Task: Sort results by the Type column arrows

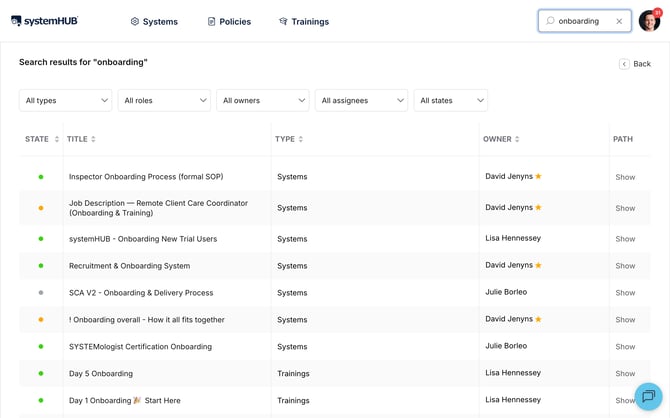Action: [x=301, y=139]
